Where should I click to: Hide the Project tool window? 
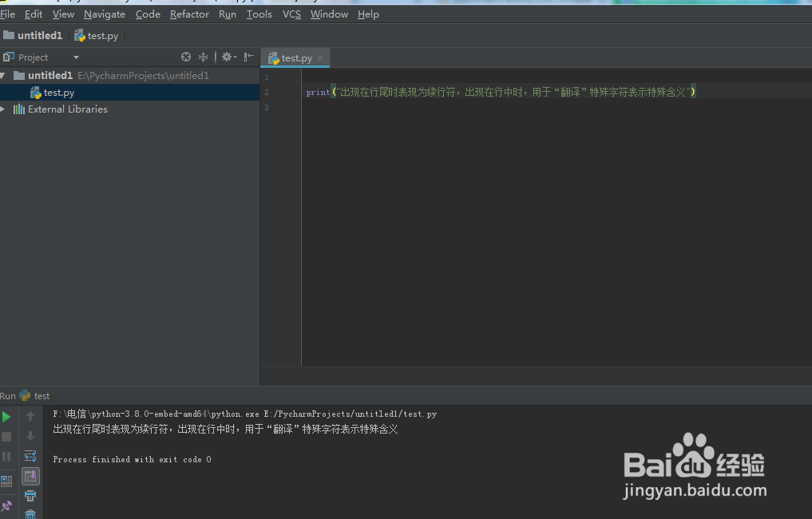(x=248, y=57)
